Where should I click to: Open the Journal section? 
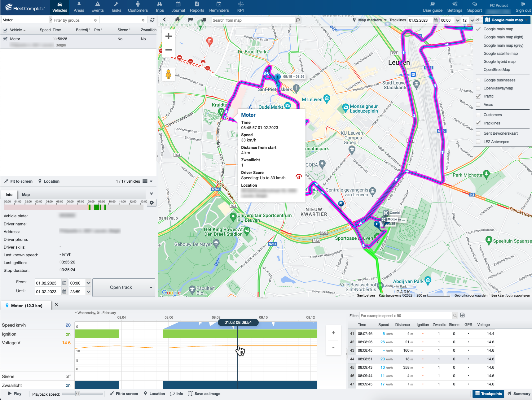(178, 7)
